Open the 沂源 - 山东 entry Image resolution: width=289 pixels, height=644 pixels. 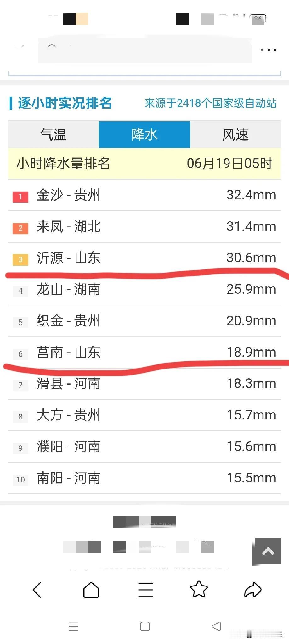(144, 258)
